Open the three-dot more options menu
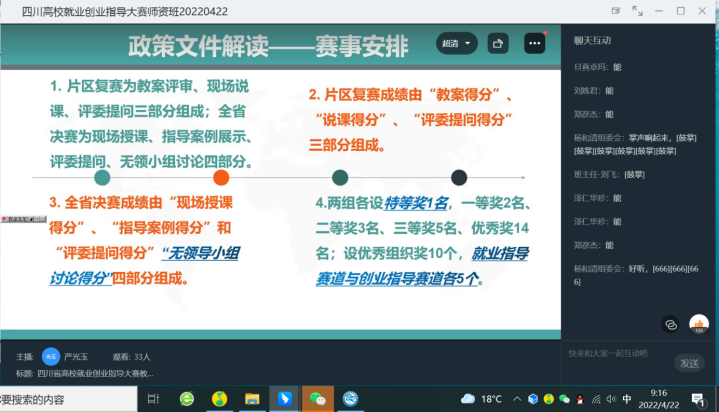The image size is (719, 412). tap(534, 44)
